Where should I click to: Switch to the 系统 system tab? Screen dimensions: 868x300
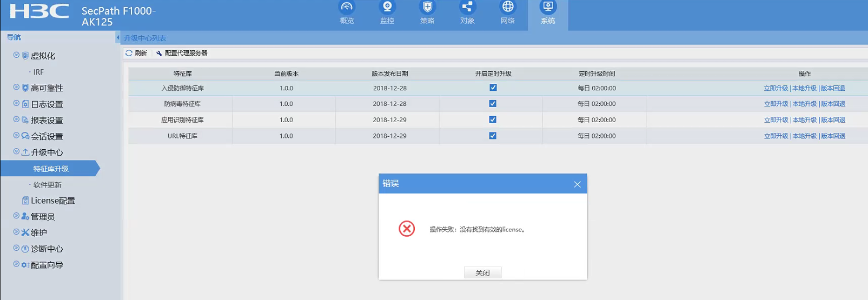click(x=548, y=12)
